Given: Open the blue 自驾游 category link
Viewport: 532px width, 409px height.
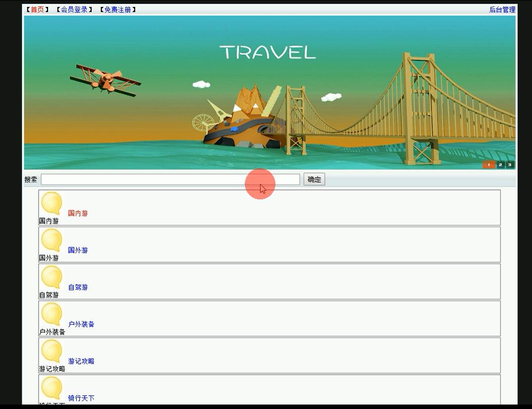Looking at the screenshot, I should click(x=78, y=288).
